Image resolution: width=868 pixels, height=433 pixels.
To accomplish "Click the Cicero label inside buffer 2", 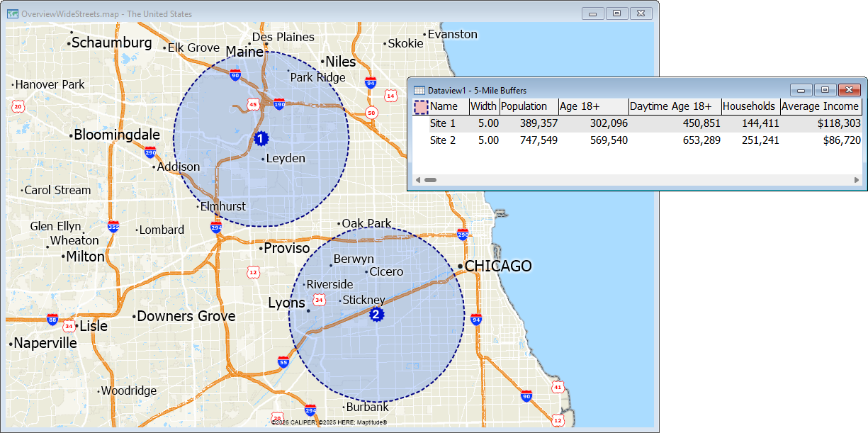I will 386,271.
